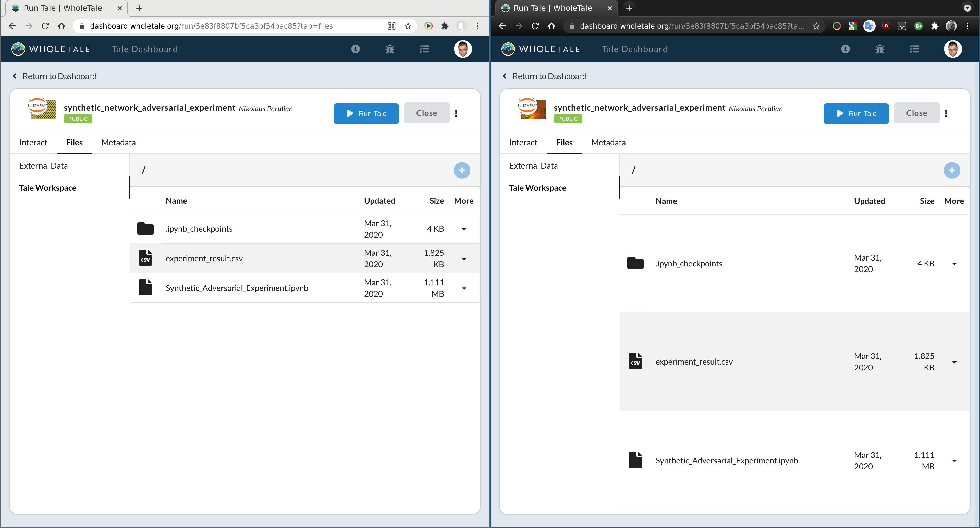The width and height of the screenshot is (980, 528).
Task: Click the Jupyter tale thumbnail image
Action: [42, 109]
